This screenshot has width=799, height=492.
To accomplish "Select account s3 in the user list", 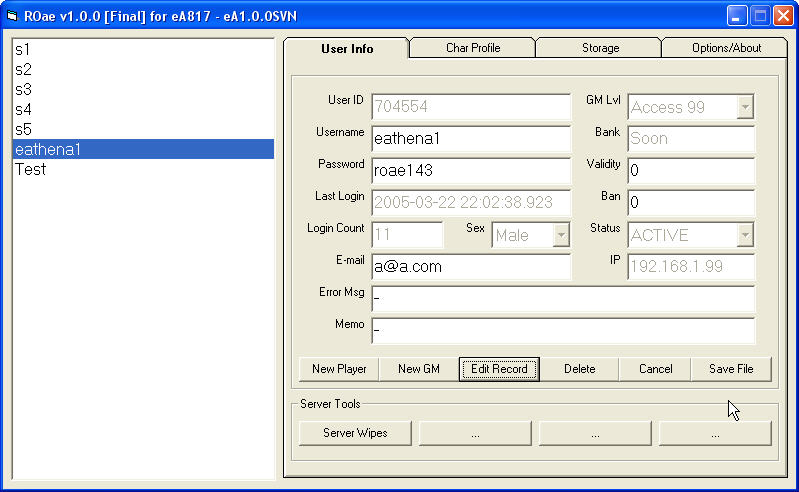I will 23,90.
